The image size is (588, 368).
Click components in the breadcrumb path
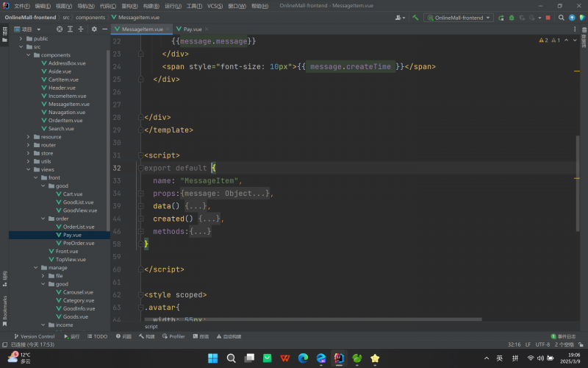[90, 17]
